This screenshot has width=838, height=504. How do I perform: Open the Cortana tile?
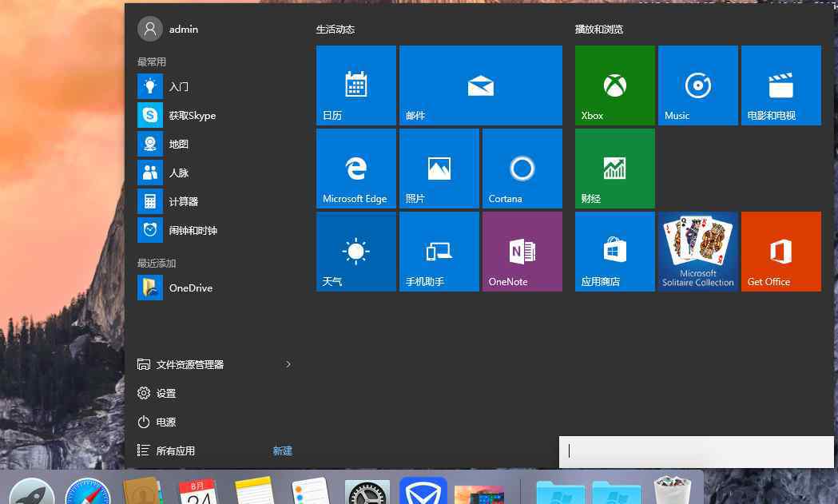pos(522,169)
